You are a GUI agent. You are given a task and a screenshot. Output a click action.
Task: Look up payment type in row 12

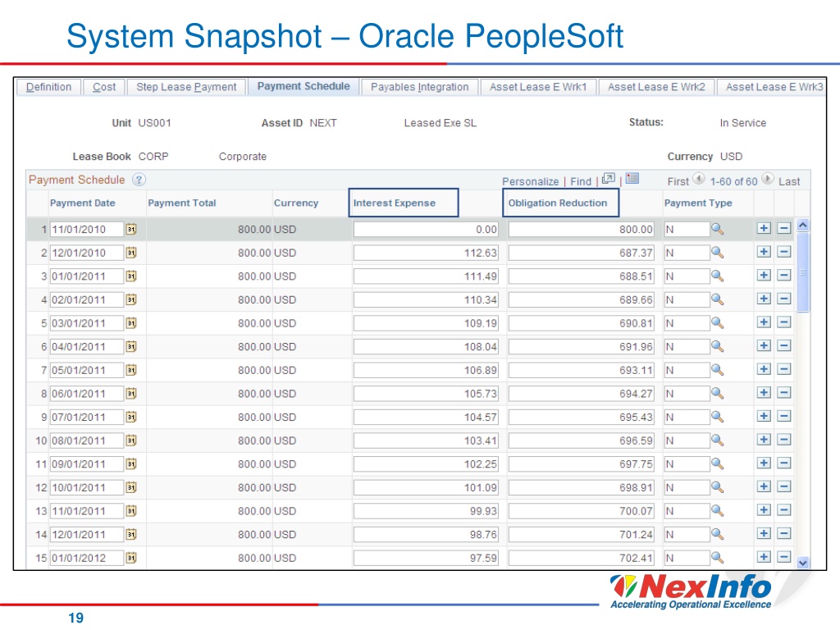(x=717, y=487)
